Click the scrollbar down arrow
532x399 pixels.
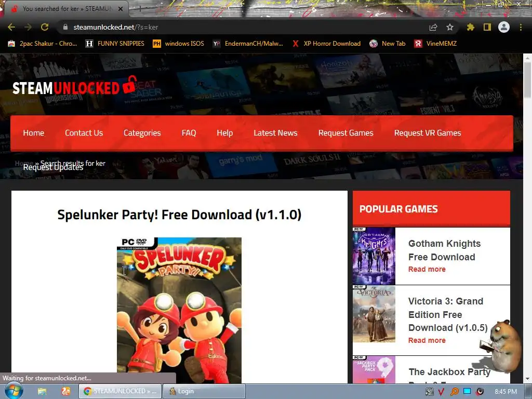[528, 379]
